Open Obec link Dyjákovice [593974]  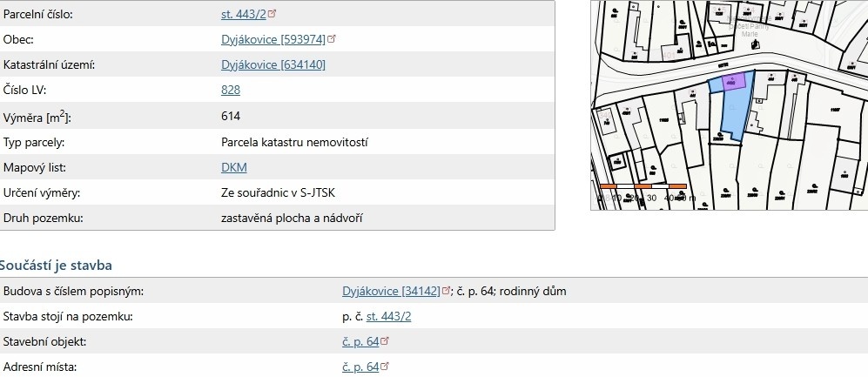[273, 39]
